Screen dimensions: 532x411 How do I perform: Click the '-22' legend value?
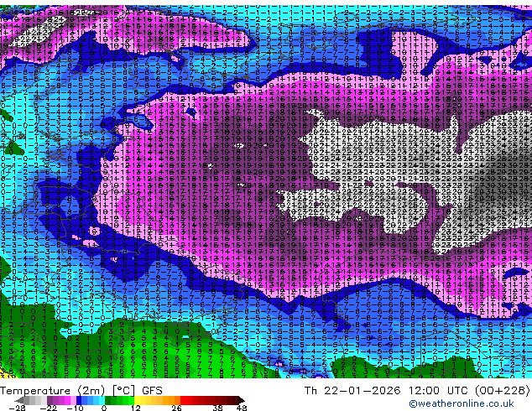point(49,408)
